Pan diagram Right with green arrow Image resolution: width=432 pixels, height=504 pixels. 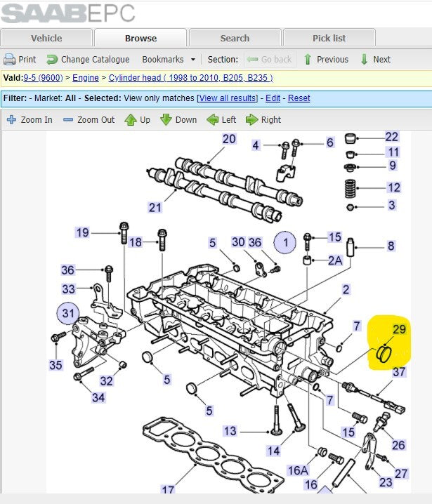252,119
